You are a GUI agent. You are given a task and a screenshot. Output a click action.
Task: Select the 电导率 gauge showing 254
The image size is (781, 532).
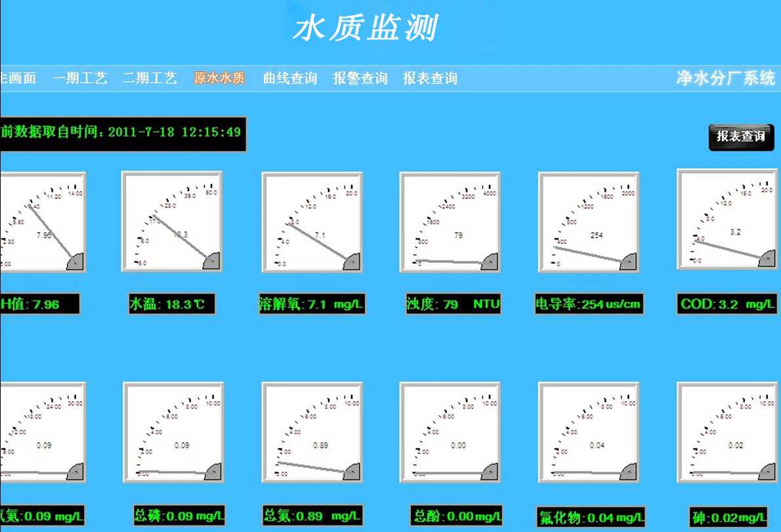coord(589,222)
